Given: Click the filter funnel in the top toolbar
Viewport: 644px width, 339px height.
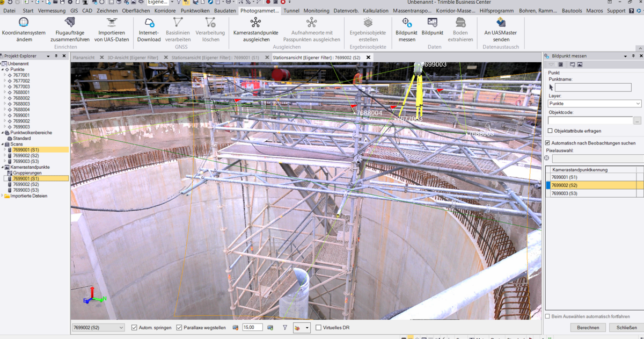Looking at the screenshot, I should [180, 3].
